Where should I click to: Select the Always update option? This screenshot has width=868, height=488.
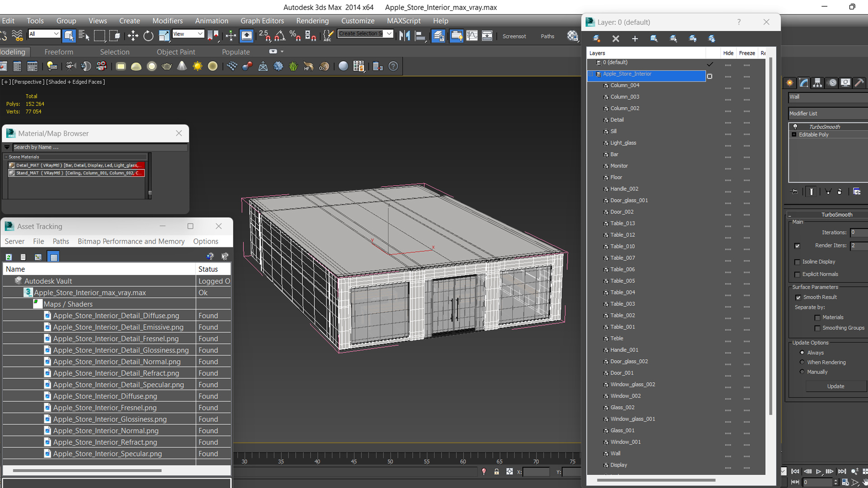click(802, 352)
